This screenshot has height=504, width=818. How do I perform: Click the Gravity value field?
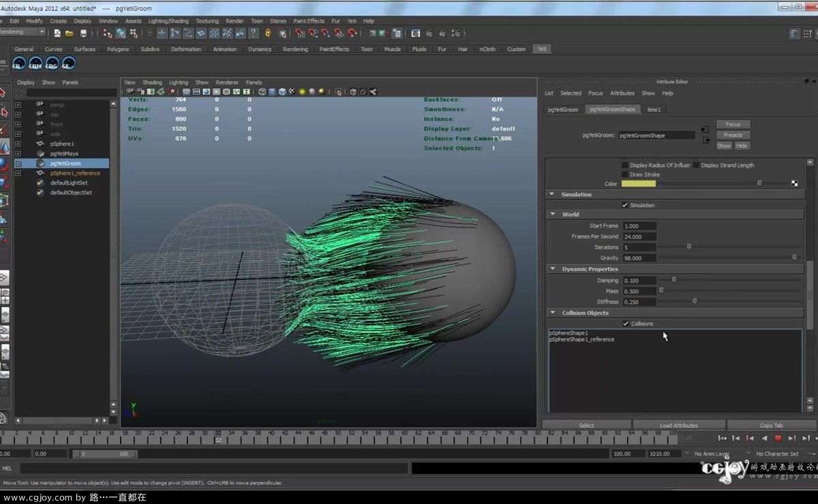(639, 258)
